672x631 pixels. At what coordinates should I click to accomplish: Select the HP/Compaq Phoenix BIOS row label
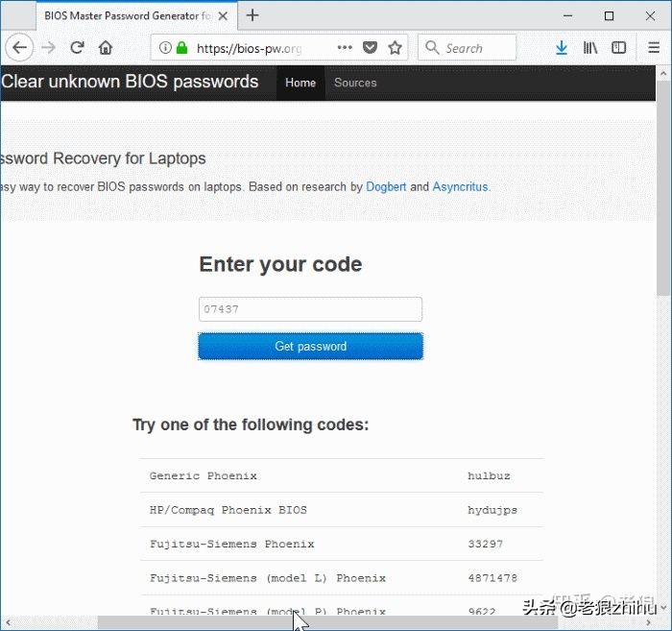(228, 510)
